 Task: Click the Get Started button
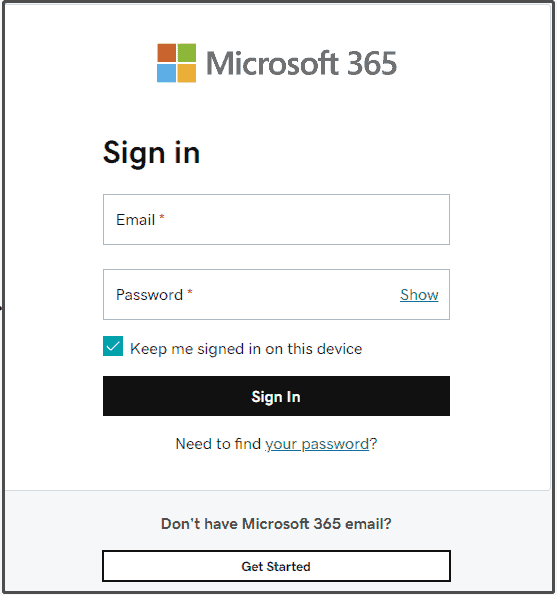pyautogui.click(x=276, y=566)
